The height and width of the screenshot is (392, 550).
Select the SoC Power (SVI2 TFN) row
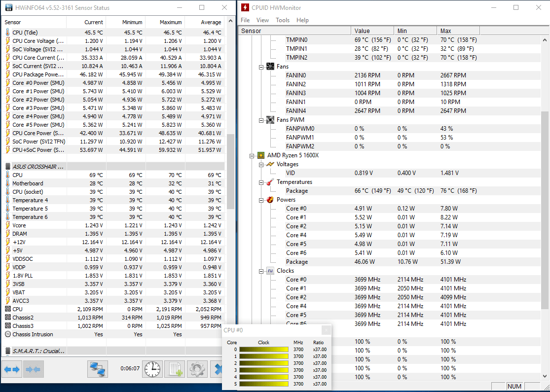pos(113,142)
